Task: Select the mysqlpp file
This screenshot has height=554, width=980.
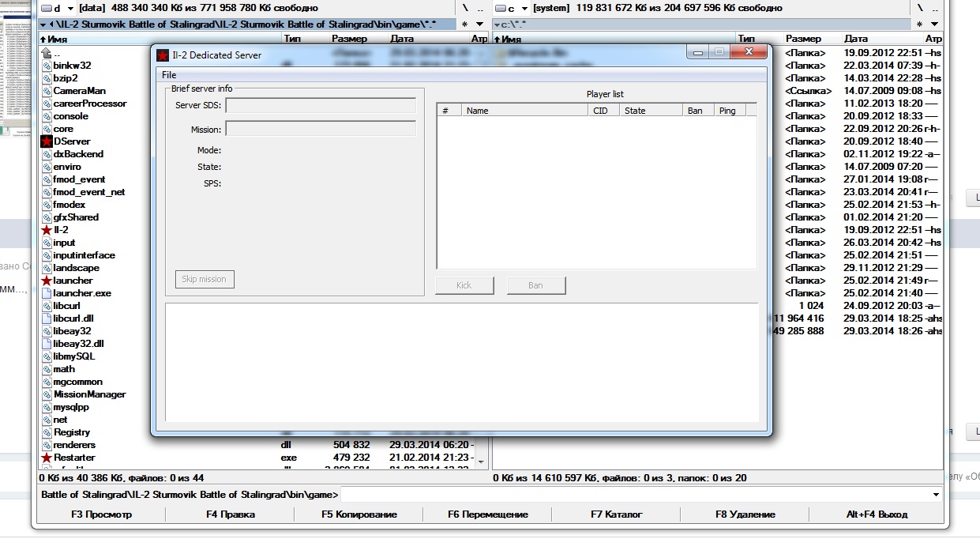Action: pyautogui.click(x=71, y=407)
